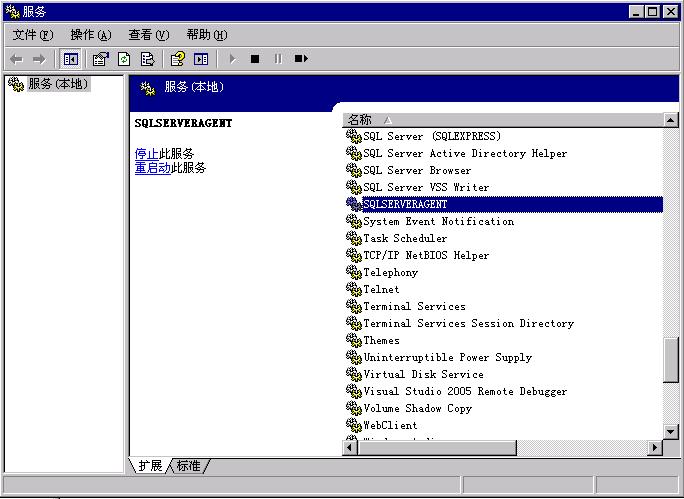Select the SQL Server (SQLEXPRESS) service name
The height and width of the screenshot is (499, 684).
tap(432, 136)
